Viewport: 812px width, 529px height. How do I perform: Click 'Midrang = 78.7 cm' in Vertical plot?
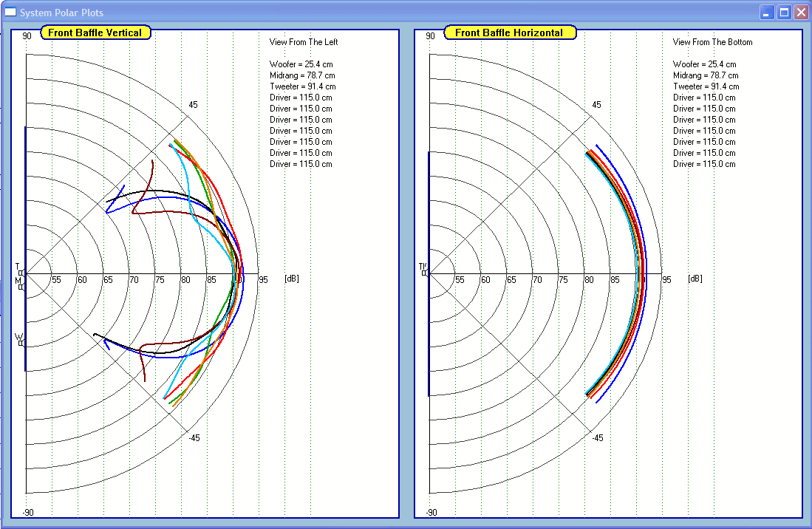coord(302,75)
